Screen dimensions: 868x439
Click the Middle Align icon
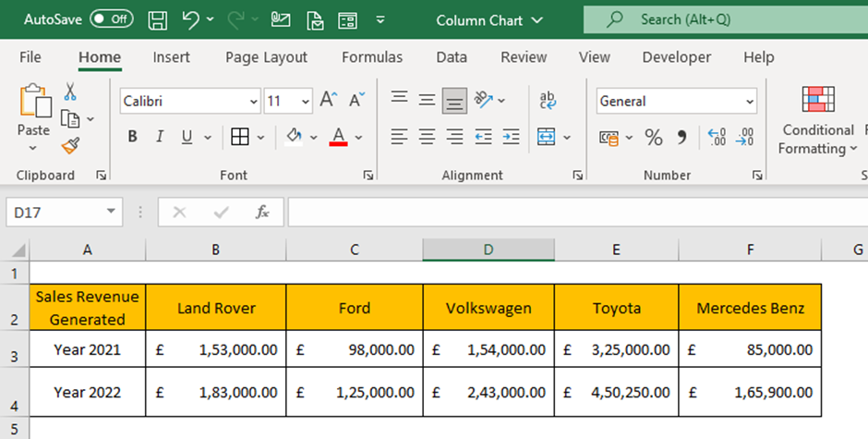point(427,100)
